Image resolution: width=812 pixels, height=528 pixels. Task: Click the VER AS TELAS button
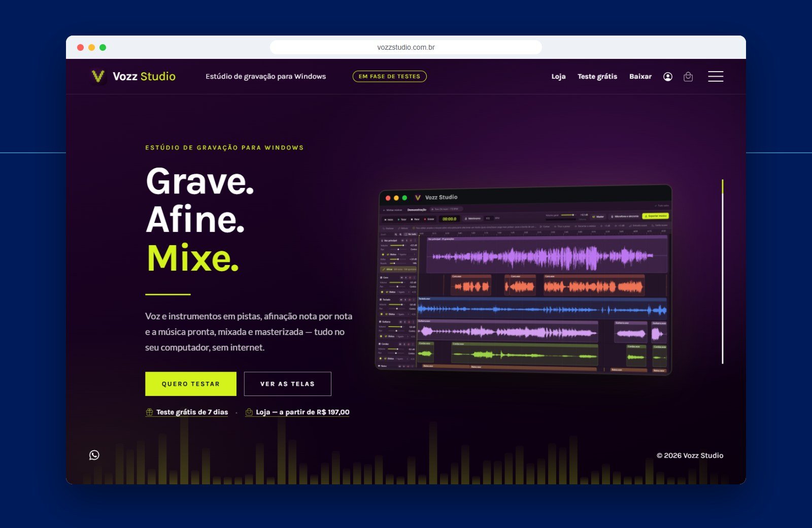click(288, 384)
